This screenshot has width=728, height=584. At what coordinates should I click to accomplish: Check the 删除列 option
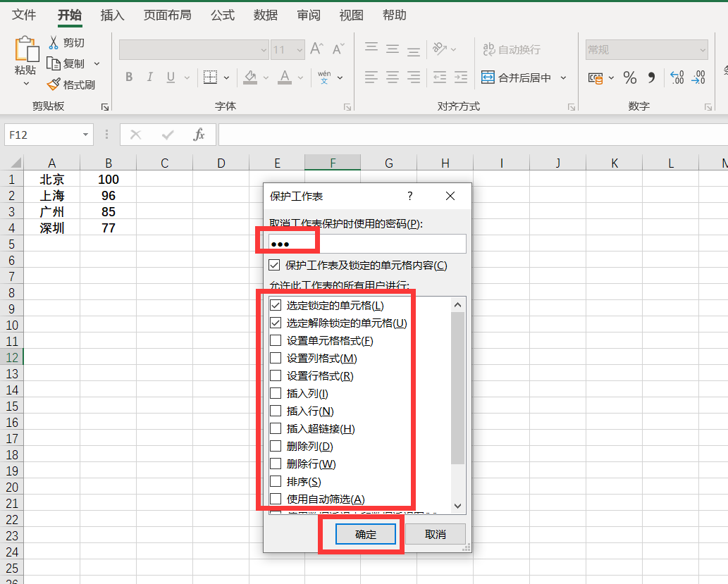click(x=276, y=447)
